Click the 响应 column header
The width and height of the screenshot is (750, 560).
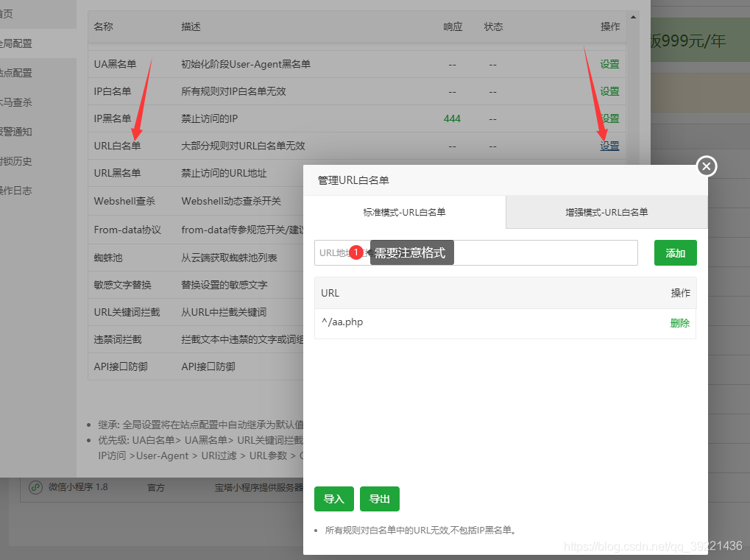coord(453,26)
